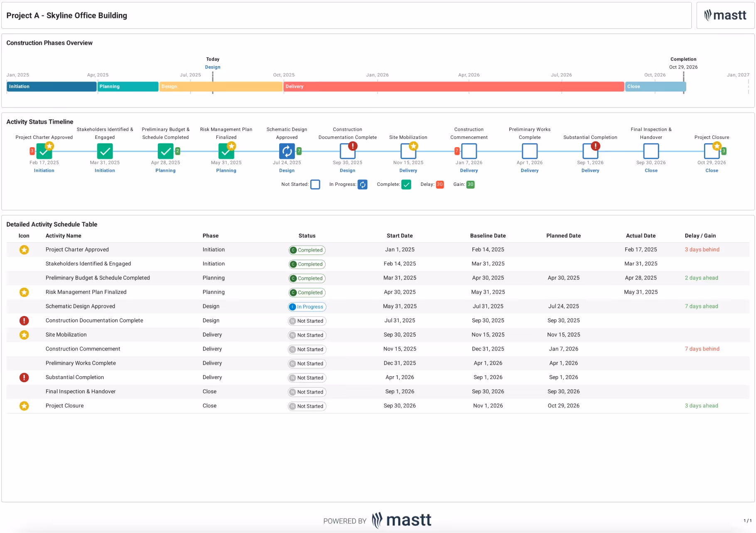The width and height of the screenshot is (756, 533).
Task: Click the Final Inspection & Handover milestone box
Action: pos(651,151)
